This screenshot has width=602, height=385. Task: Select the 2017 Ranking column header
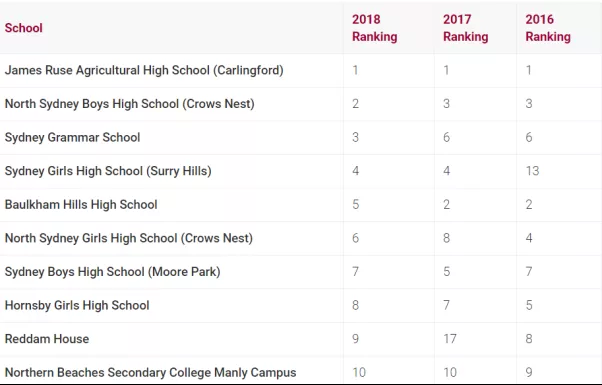pyautogui.click(x=465, y=28)
